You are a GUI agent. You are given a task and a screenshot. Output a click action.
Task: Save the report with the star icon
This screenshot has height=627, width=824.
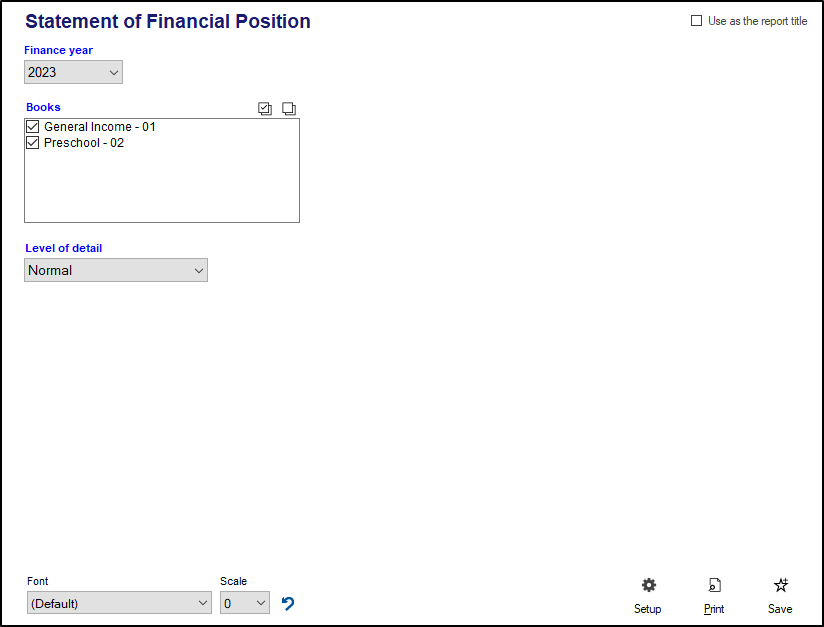pyautogui.click(x=780, y=586)
